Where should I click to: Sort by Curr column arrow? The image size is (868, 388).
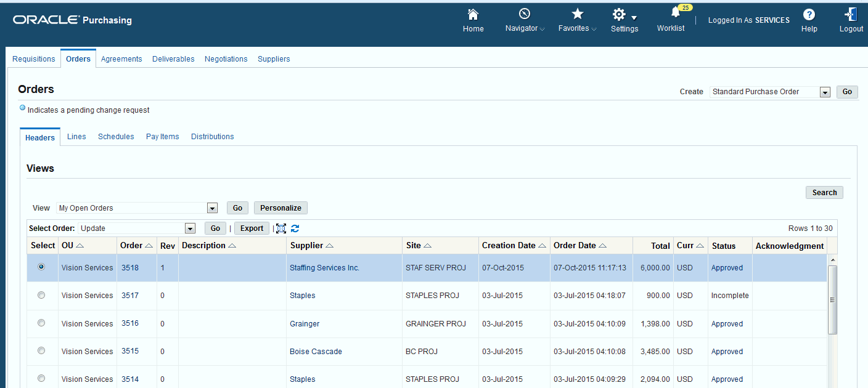coord(700,246)
